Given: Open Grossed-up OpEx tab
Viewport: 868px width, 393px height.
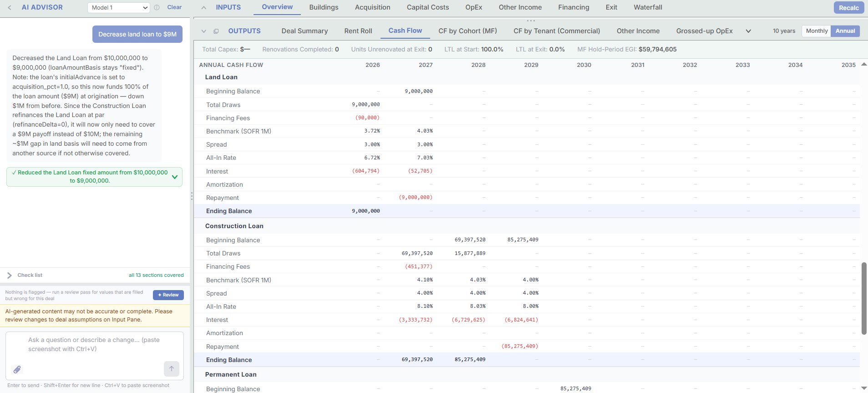Looking at the screenshot, I should click(x=704, y=31).
